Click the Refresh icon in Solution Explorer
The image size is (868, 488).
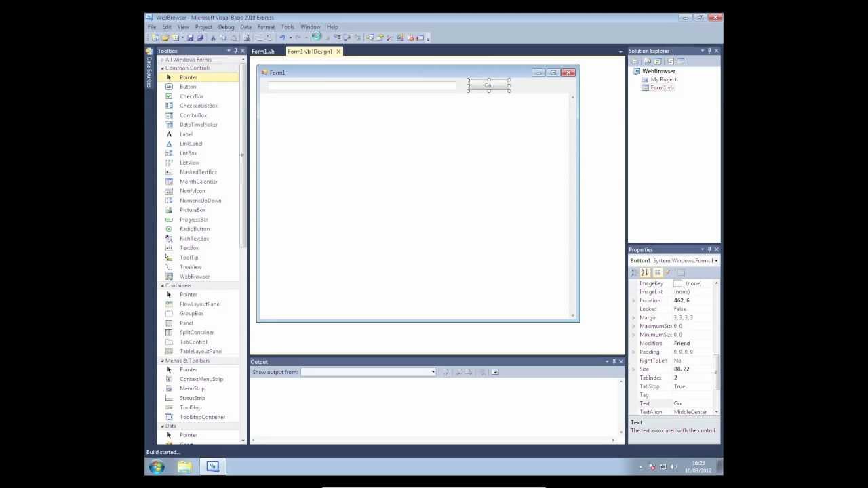[658, 61]
